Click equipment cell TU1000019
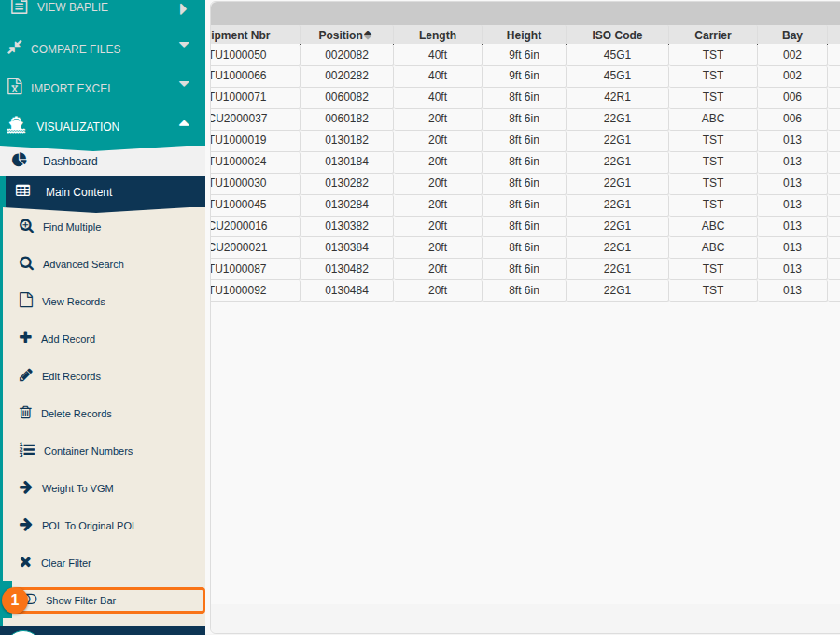840x635 pixels. tap(255, 140)
